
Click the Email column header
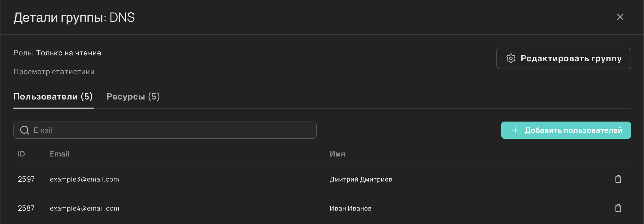60,154
